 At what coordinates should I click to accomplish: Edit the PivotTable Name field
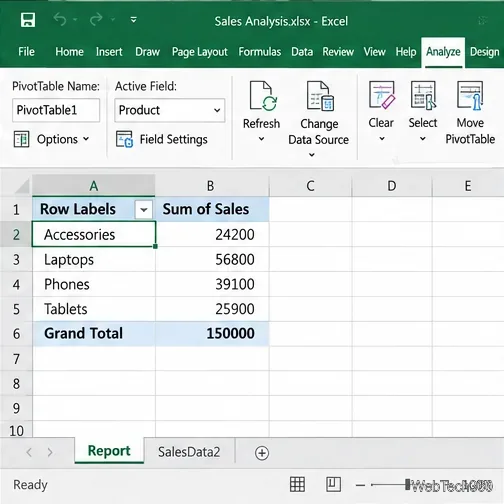coord(56,110)
